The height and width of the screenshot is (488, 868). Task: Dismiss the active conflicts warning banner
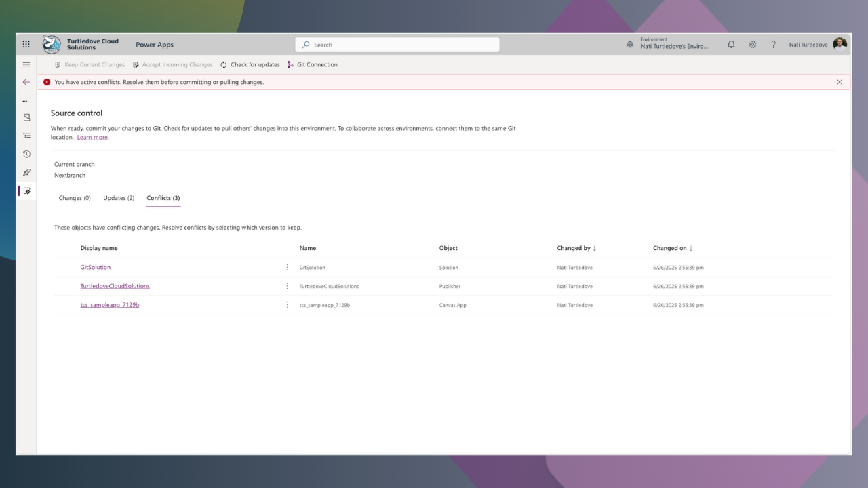point(840,82)
